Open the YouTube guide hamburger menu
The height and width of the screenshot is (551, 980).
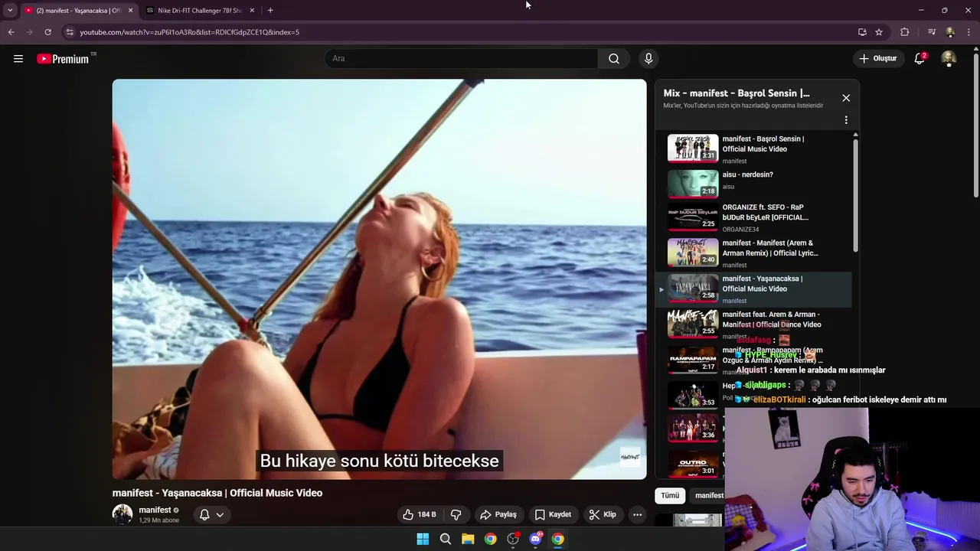[x=18, y=58]
